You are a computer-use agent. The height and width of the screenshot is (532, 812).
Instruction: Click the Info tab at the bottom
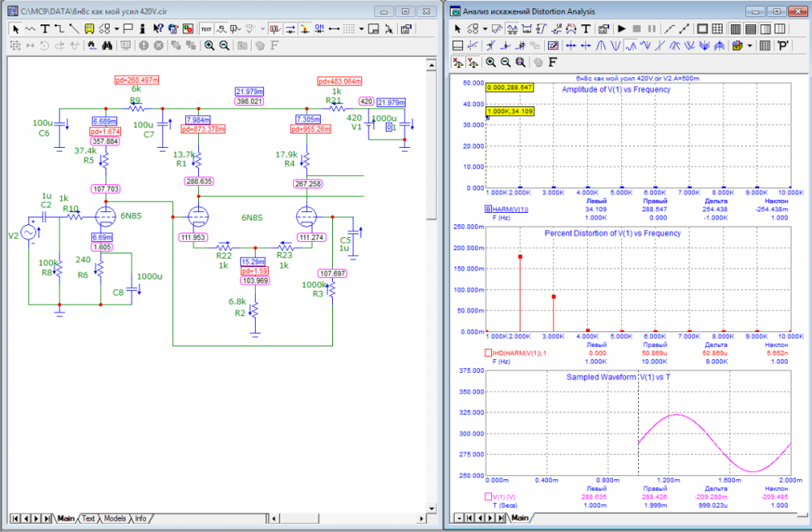pos(141,518)
